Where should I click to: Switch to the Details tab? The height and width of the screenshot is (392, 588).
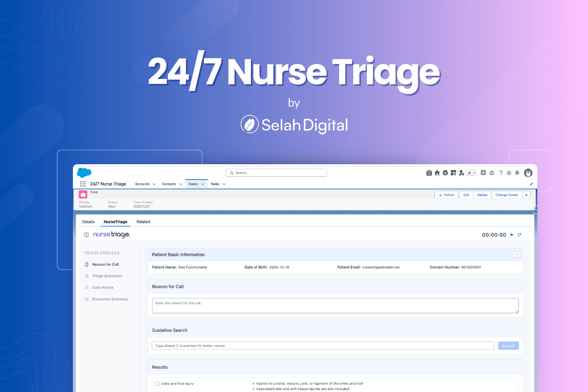pos(88,222)
